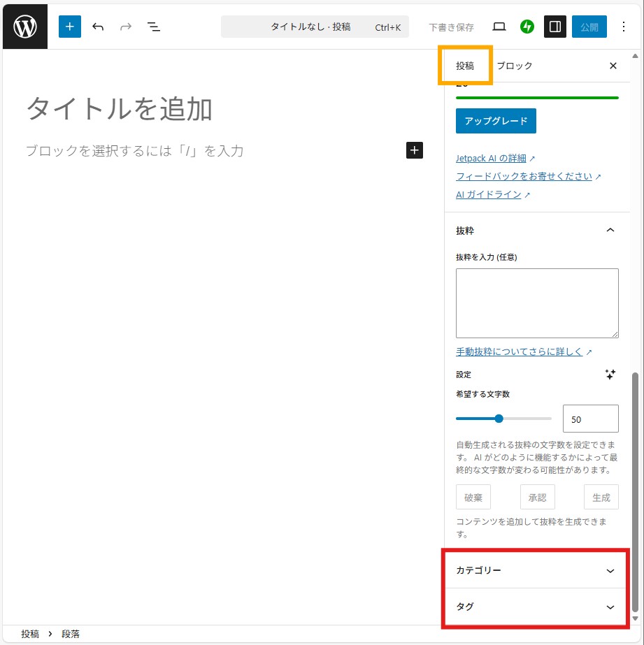This screenshot has width=644, height=645.
Task: Expand the タグ panel
Action: click(x=610, y=607)
